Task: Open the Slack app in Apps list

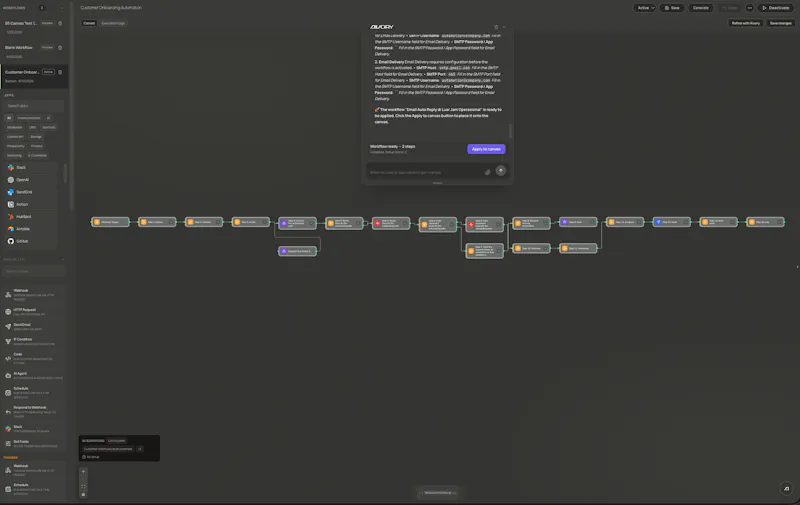Action: pos(31,167)
